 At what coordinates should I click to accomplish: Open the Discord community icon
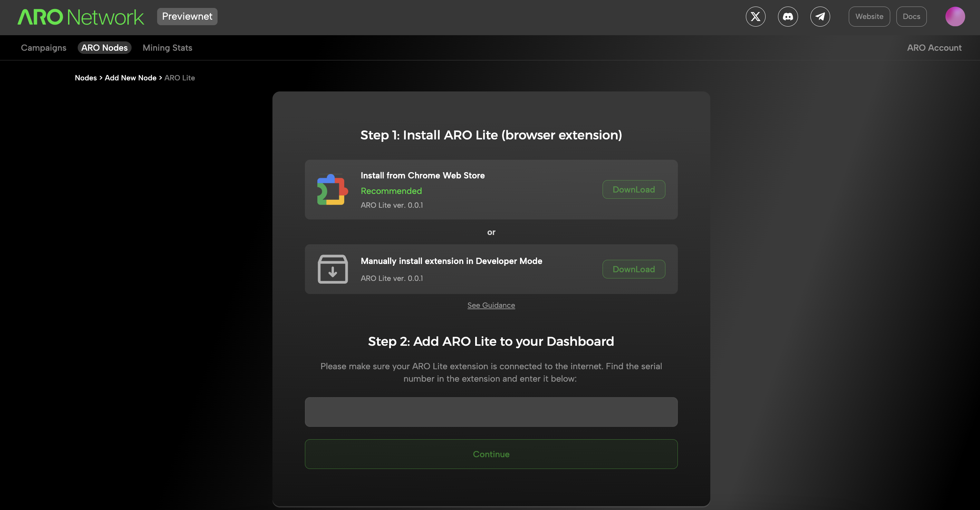(788, 17)
